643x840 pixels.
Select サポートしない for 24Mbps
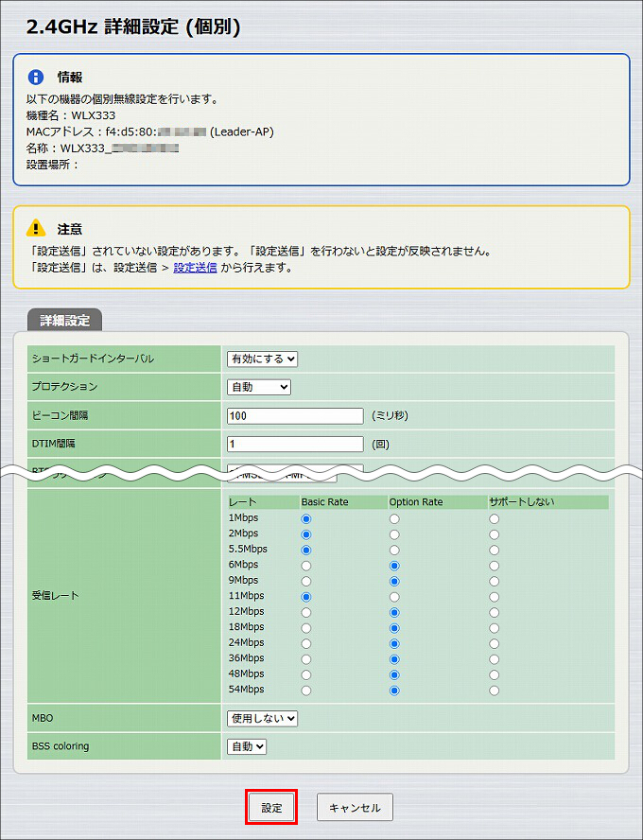pos(495,643)
